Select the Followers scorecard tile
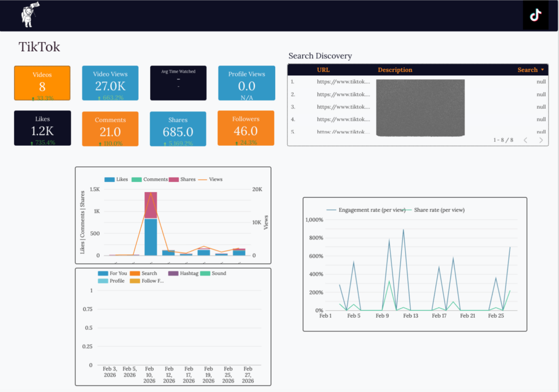559x392 pixels. point(246,128)
